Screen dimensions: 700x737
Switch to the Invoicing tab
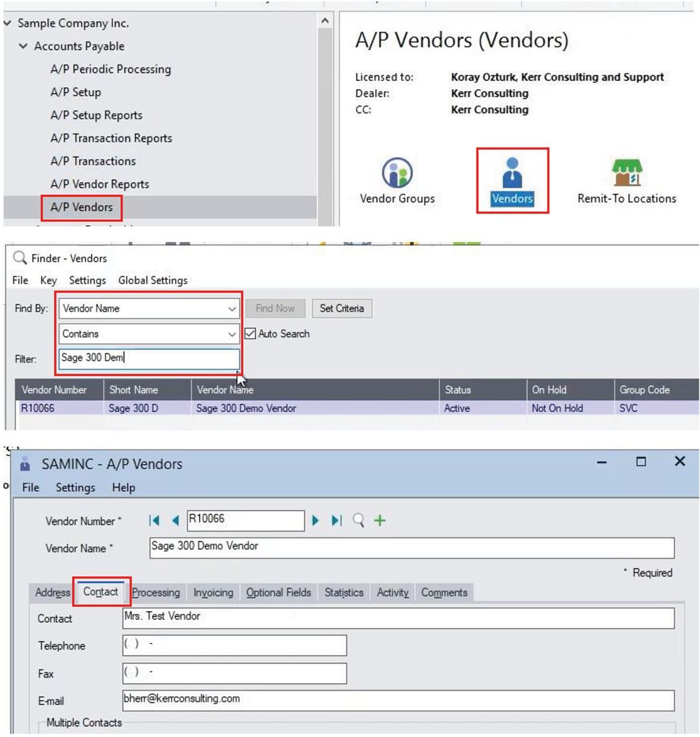pos(213,592)
